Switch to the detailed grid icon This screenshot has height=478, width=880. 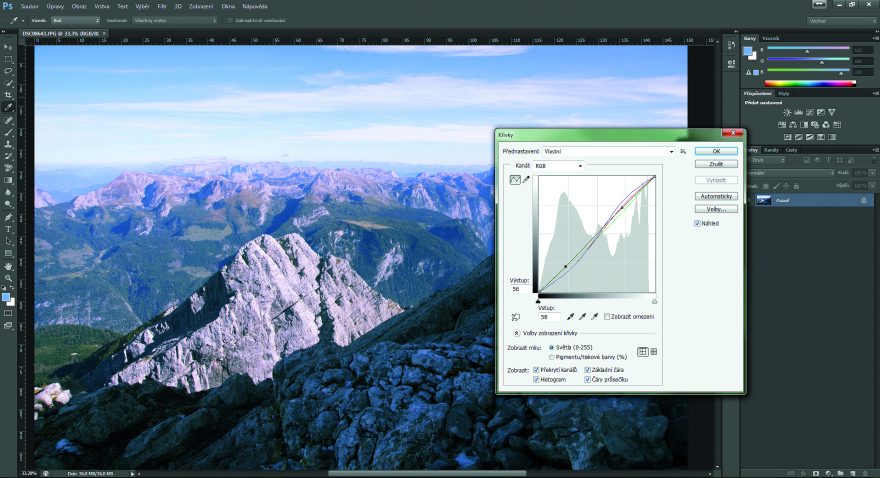pyautogui.click(x=654, y=351)
